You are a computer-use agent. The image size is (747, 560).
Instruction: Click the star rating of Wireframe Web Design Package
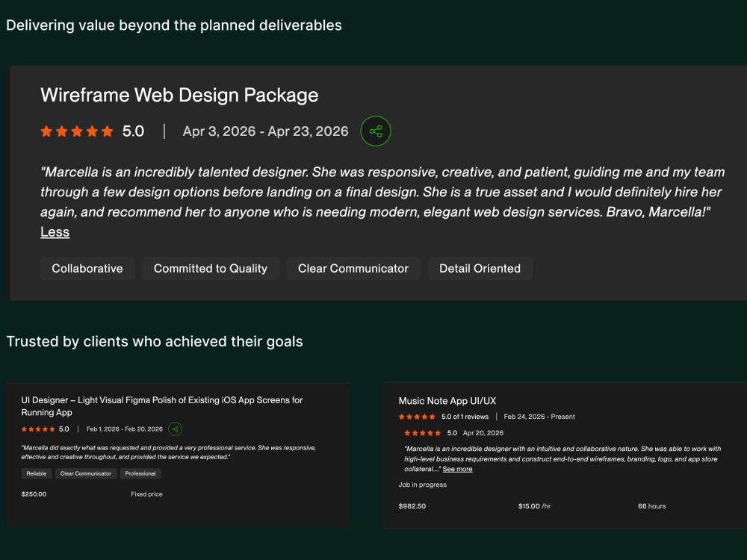click(x=77, y=131)
